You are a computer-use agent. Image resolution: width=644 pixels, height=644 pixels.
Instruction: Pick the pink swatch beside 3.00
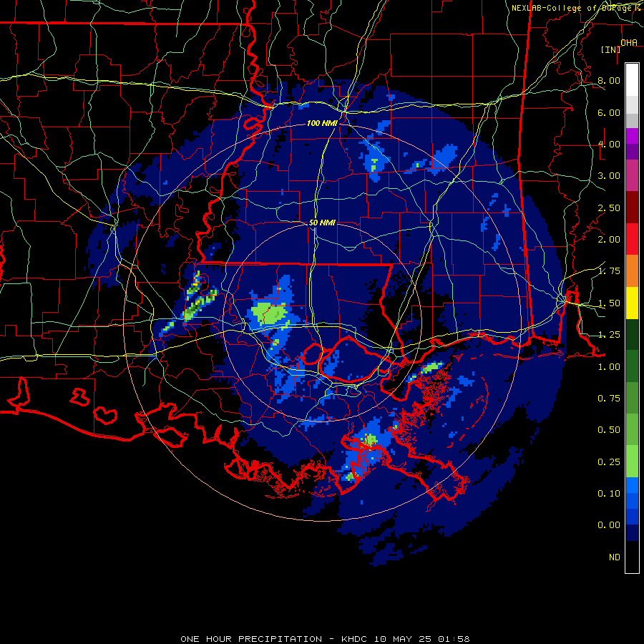[x=632, y=175]
